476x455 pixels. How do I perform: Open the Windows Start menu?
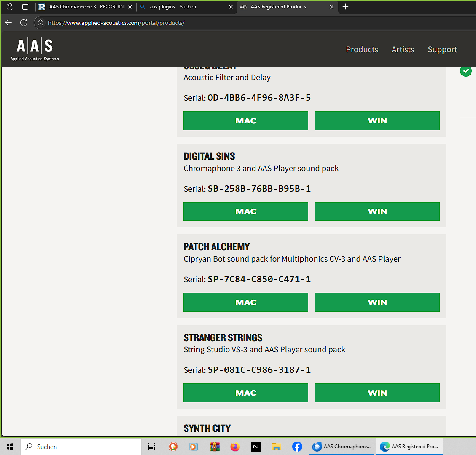10,447
